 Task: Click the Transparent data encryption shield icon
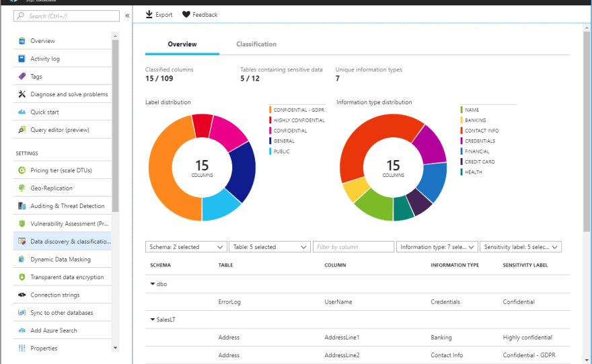coord(22,277)
